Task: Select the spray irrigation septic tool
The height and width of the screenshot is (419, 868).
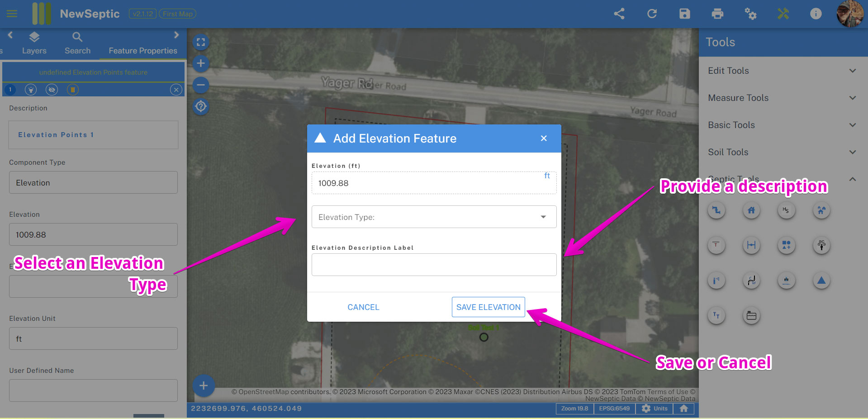Action: click(x=716, y=281)
